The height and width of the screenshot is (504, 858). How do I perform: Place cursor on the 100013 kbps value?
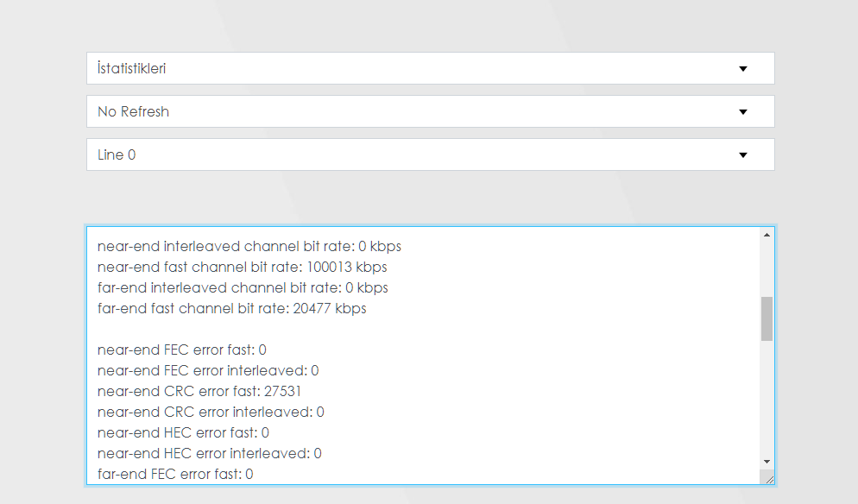tap(346, 268)
